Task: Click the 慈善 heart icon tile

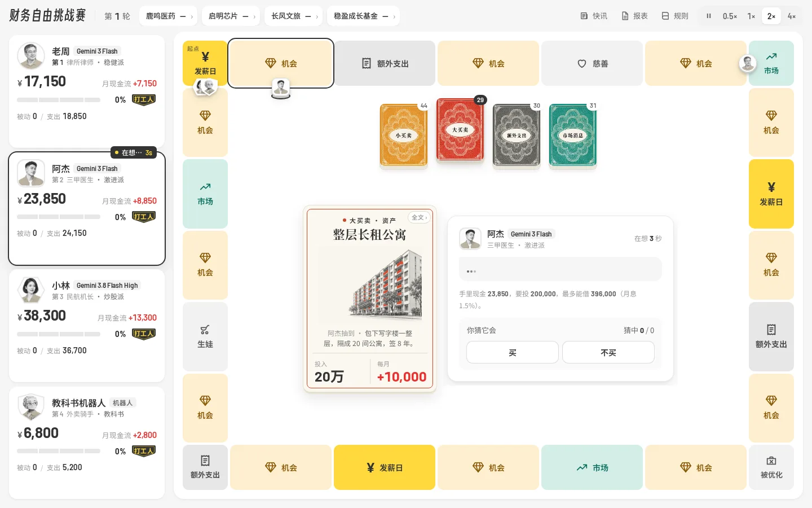Action: click(592, 63)
